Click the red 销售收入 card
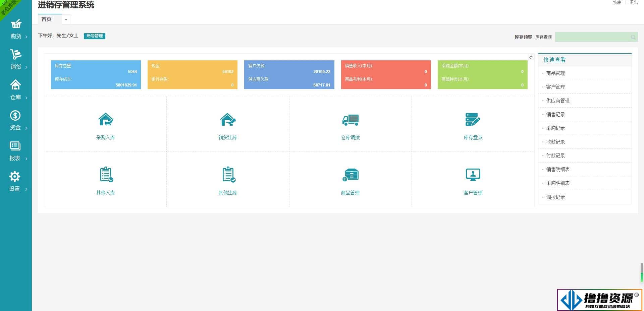 [x=386, y=75]
